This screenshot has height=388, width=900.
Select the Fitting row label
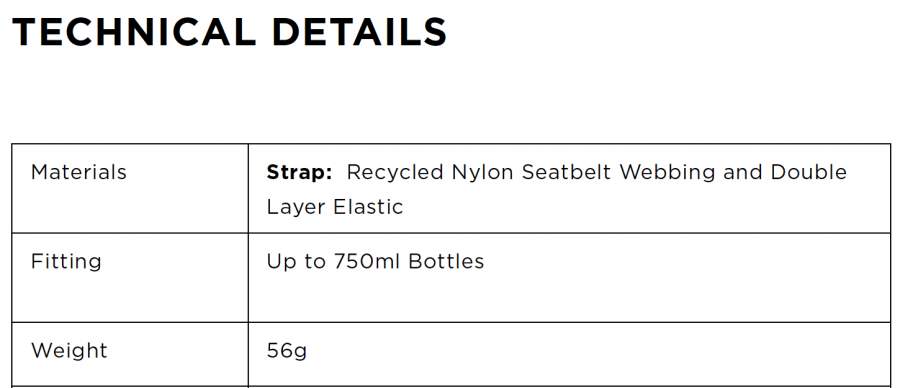click(66, 262)
